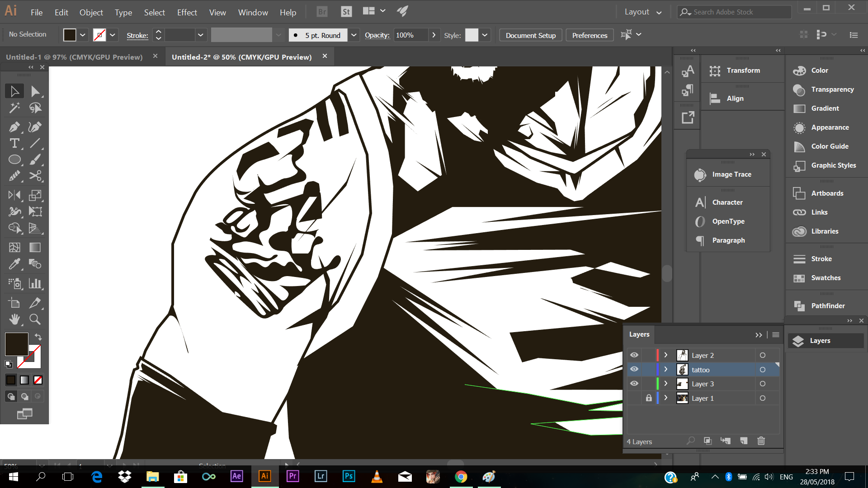Select the Hand tool
Image resolution: width=868 pixels, height=488 pixels.
pos(14,319)
